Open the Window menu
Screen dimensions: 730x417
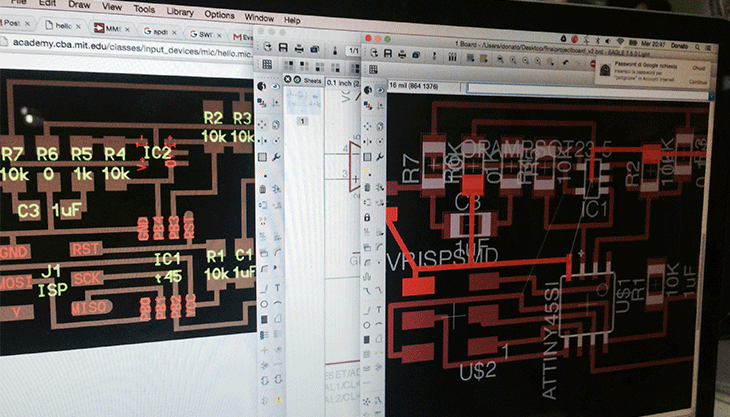(259, 18)
